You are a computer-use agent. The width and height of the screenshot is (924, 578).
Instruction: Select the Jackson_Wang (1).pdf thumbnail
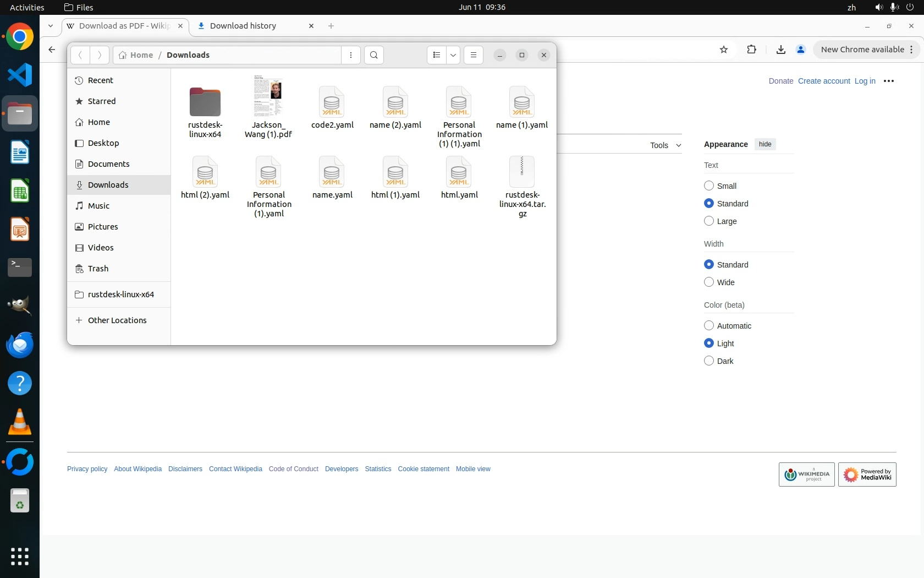[268, 96]
